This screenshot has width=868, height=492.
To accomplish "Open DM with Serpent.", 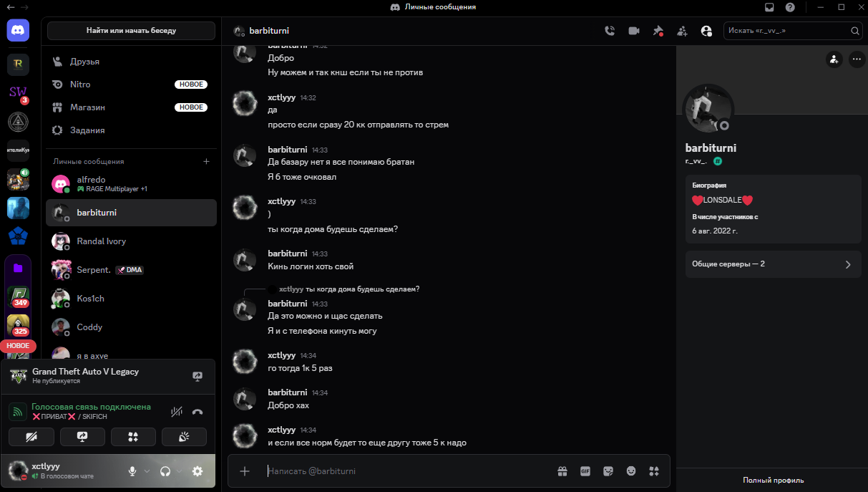I will tap(131, 270).
